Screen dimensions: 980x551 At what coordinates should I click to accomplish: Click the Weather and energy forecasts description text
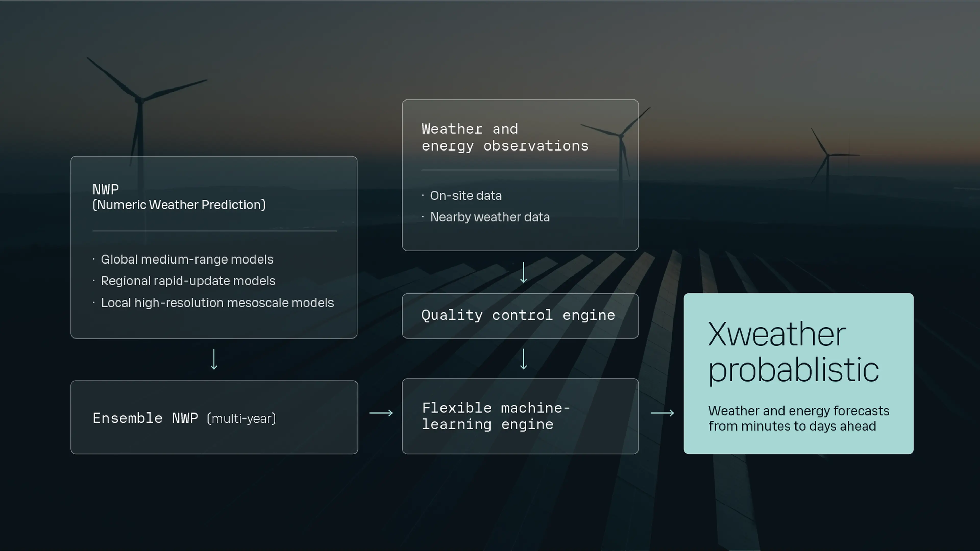tap(799, 418)
